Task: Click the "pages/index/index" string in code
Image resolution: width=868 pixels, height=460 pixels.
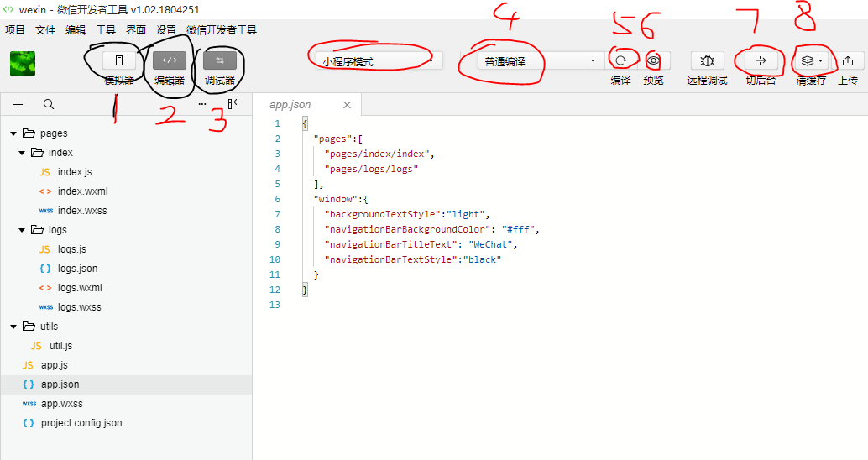Action: point(377,154)
